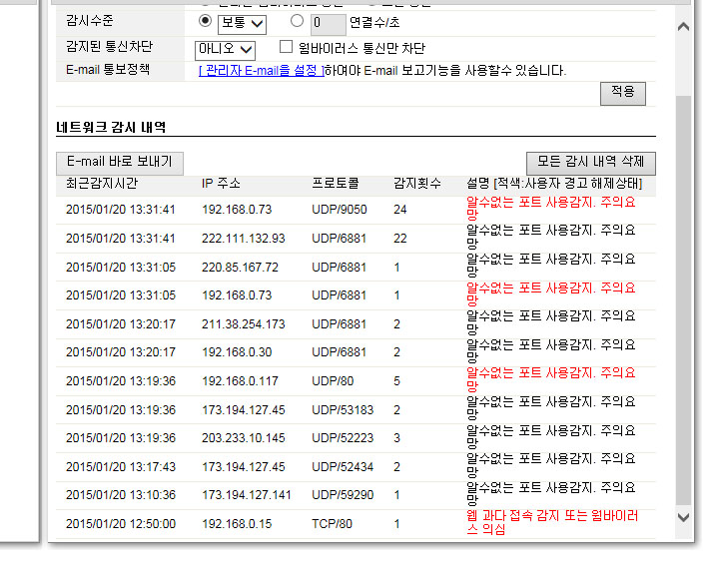The image size is (728, 578).
Task: Click the 감시수준 label
Action: (x=90, y=21)
